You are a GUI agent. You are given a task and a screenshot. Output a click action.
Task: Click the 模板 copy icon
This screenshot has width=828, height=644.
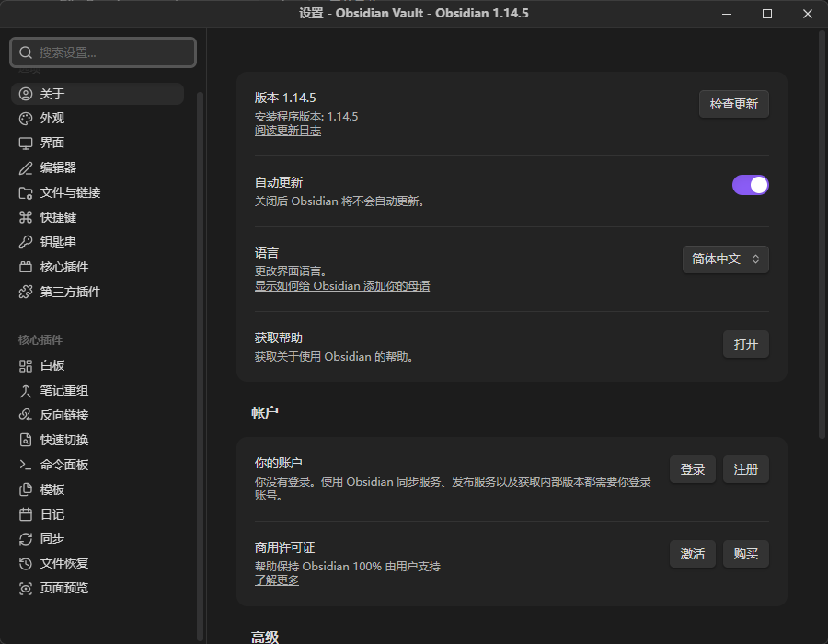click(26, 489)
